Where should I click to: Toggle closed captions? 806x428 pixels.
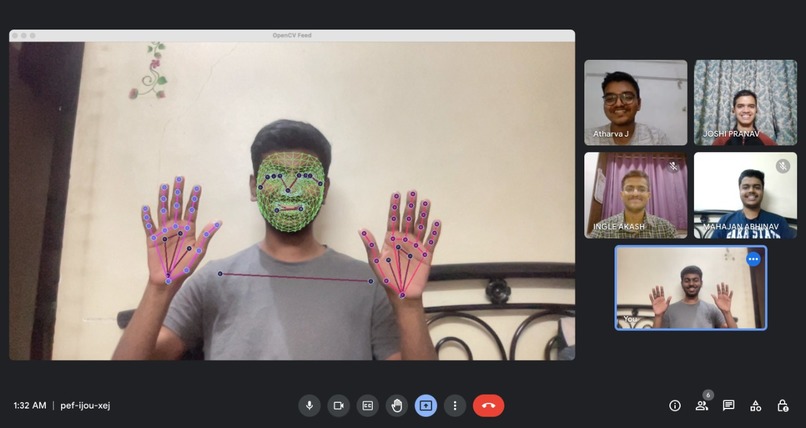click(x=368, y=405)
